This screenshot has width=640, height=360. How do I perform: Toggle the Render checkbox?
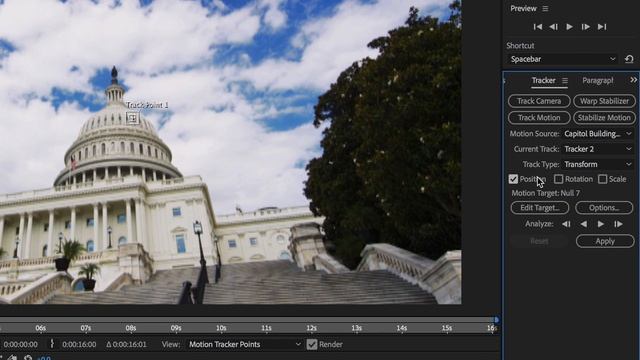(x=312, y=344)
